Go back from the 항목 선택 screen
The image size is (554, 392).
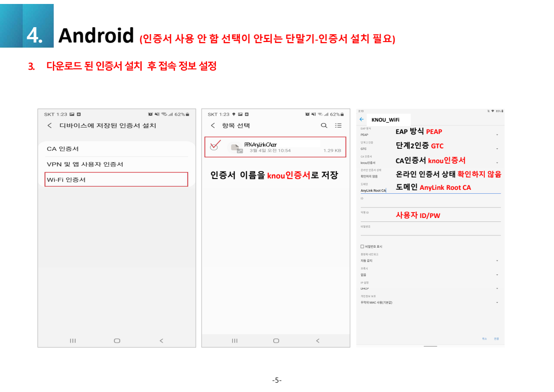(x=213, y=126)
